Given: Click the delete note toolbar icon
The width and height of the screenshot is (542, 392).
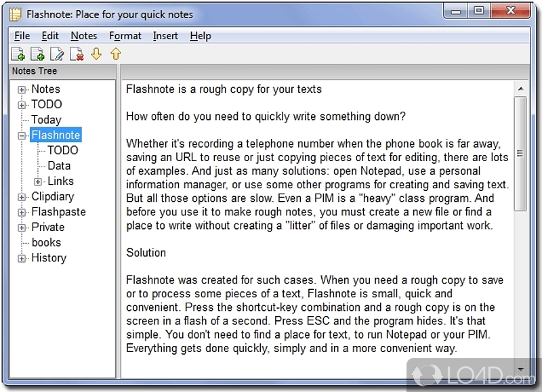Looking at the screenshot, I should pyautogui.click(x=77, y=54).
